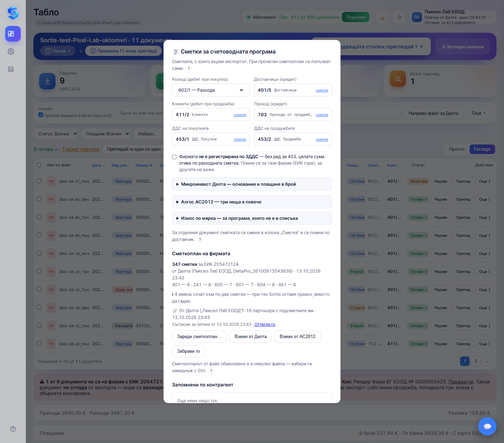Click 'Оттегли го' consent link

point(265,324)
